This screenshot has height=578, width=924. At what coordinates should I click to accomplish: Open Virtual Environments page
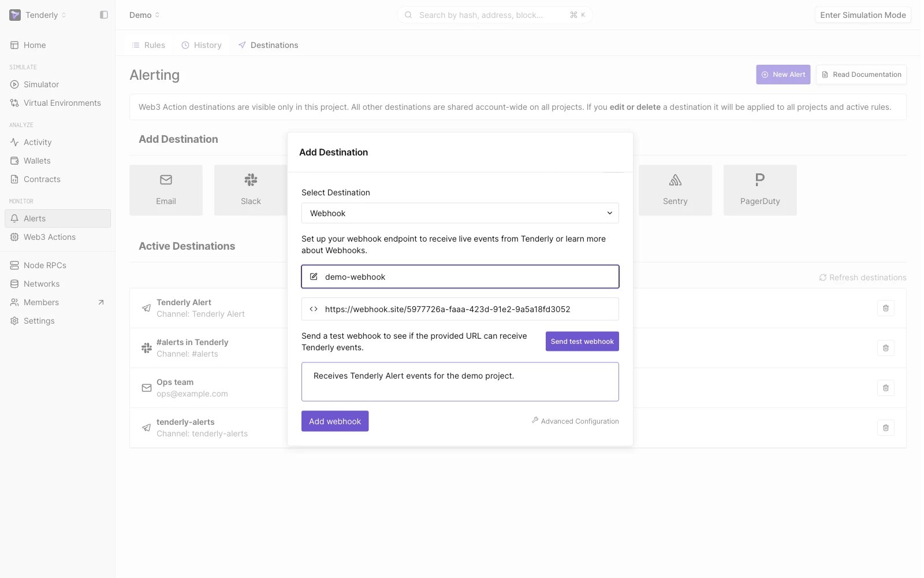pos(58,103)
